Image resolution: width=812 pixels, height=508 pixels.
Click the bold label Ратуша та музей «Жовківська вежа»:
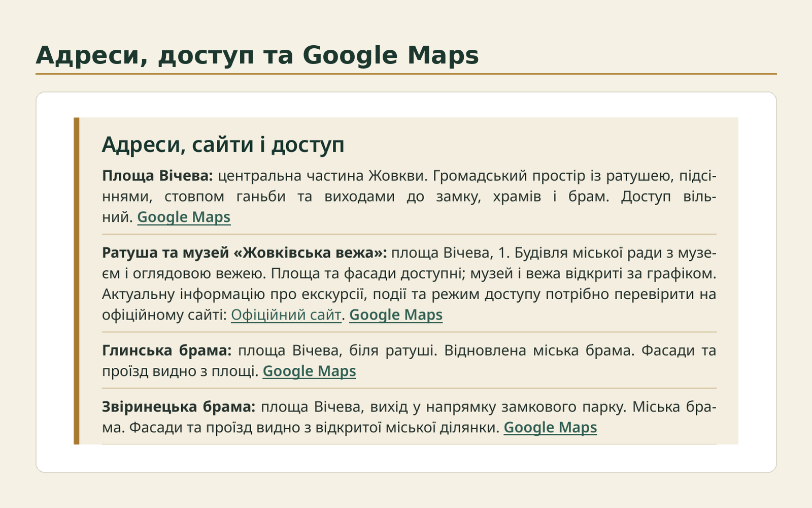tap(245, 253)
